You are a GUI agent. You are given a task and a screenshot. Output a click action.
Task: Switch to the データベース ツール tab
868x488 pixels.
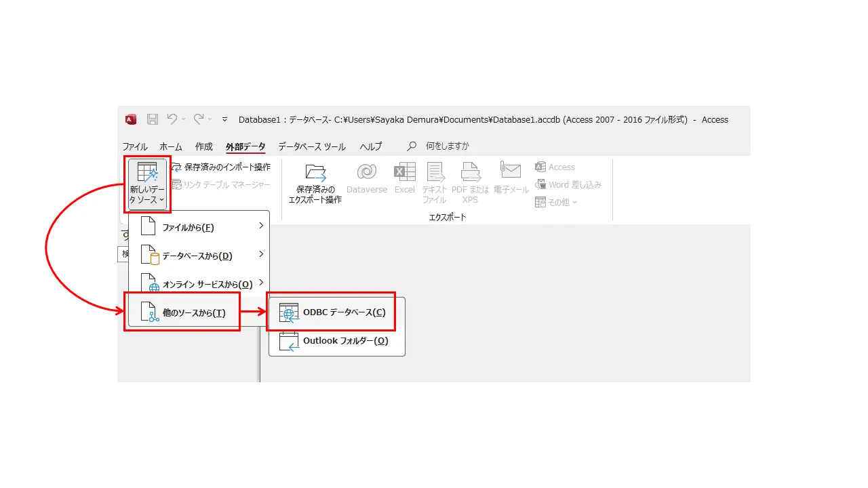click(312, 146)
